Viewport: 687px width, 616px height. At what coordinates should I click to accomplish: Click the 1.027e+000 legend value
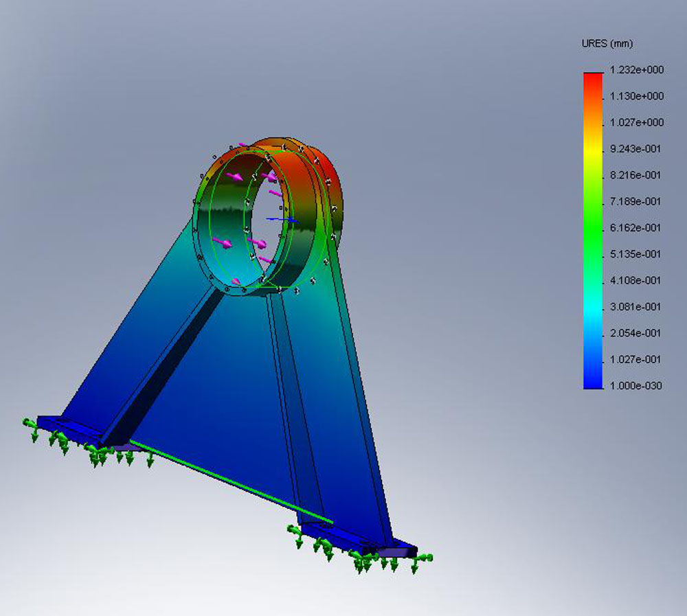click(637, 123)
